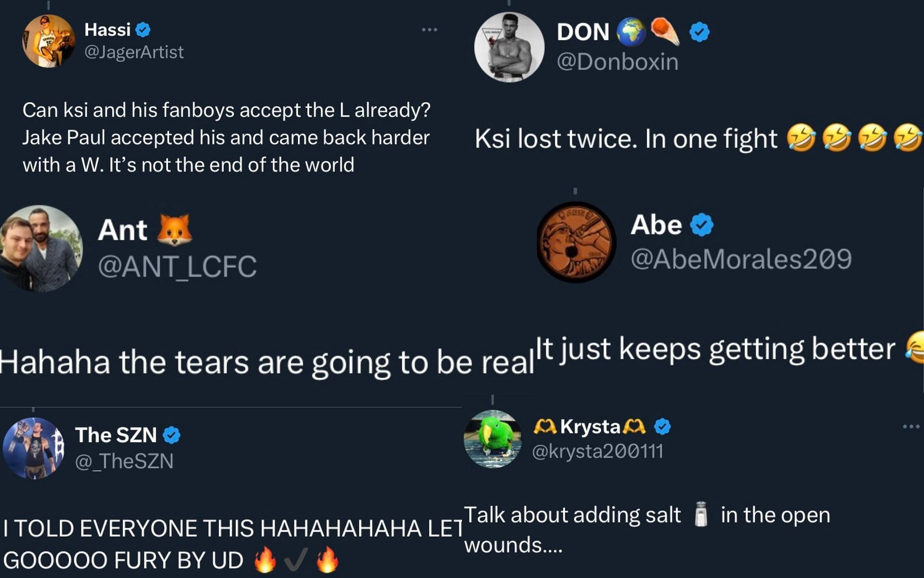Screen dimensions: 924x578
Task: Click The SZN verified badge
Action: [171, 435]
